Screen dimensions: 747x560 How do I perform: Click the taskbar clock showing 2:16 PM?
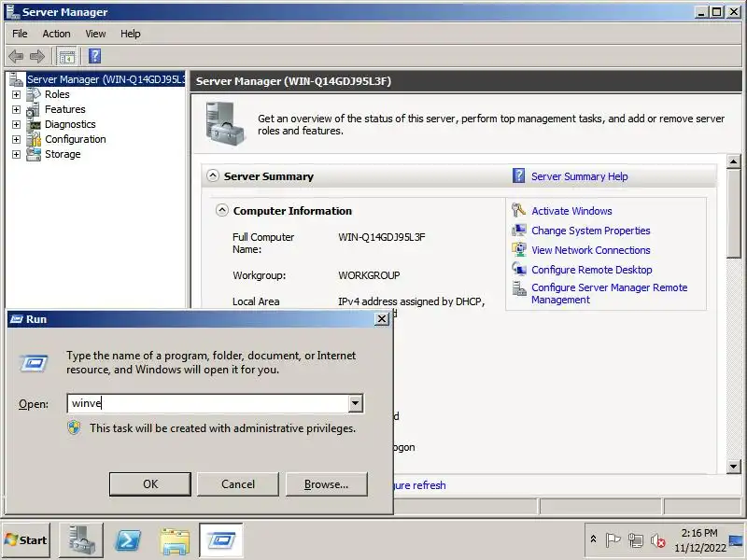[x=699, y=540]
